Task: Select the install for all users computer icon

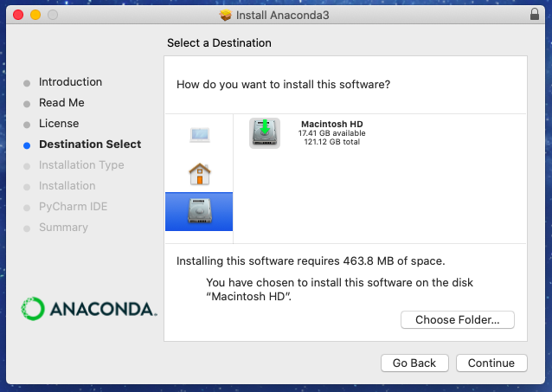Action: click(x=199, y=134)
